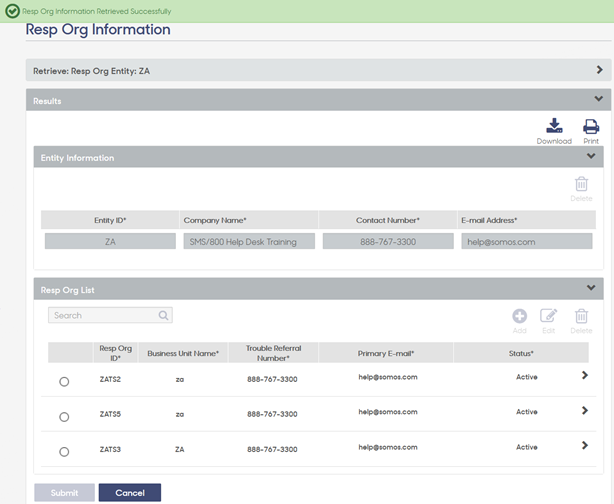Open details arrow for ZATS3 row
The height and width of the screenshot is (504, 614).
pyautogui.click(x=585, y=445)
